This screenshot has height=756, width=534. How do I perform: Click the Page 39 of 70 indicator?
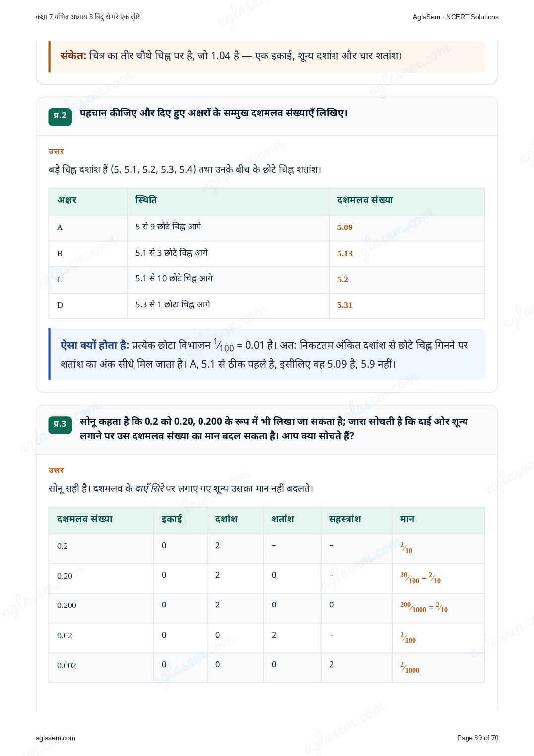(477, 738)
